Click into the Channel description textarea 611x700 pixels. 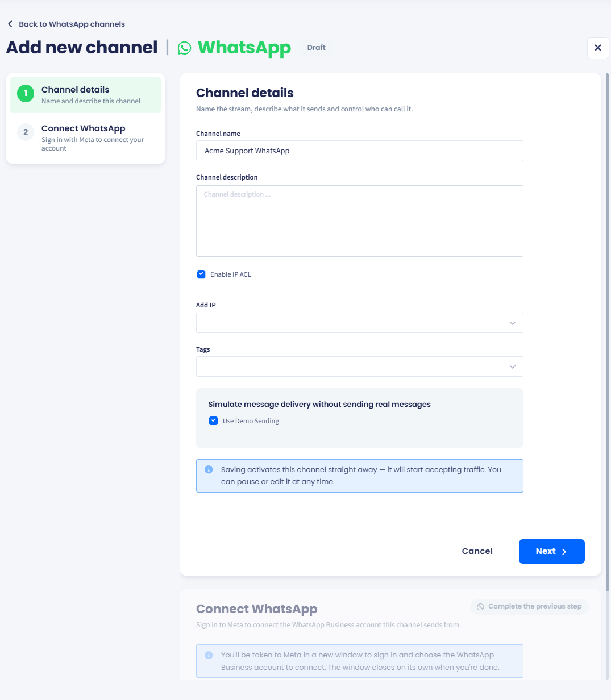pos(360,221)
